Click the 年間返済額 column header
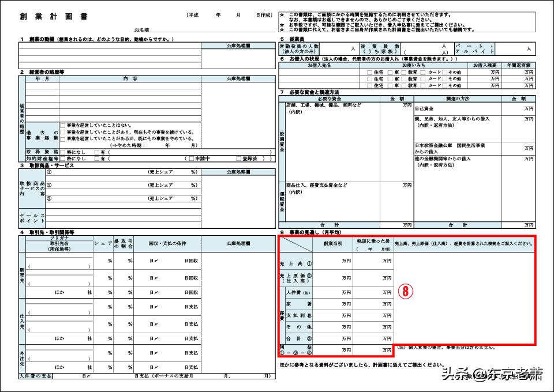Screen dimensions: 554x392 click(x=519, y=65)
